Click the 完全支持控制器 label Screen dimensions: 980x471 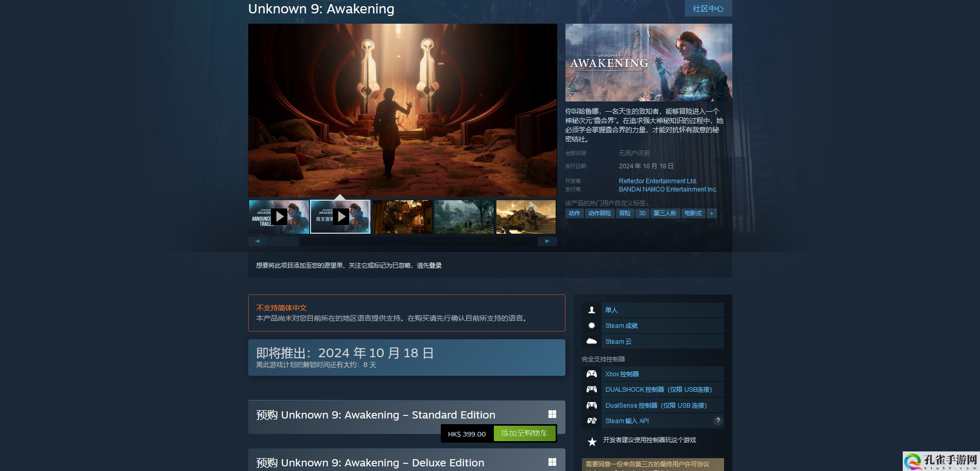[x=604, y=359]
